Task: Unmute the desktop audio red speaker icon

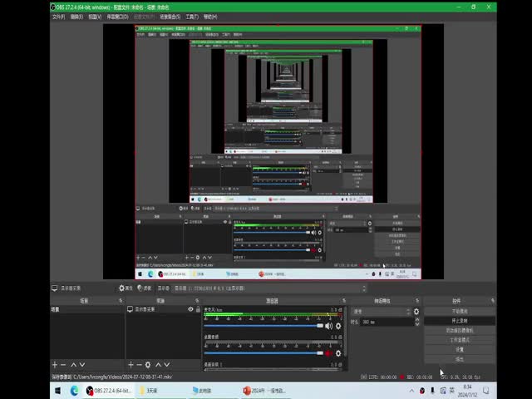Action: point(328,353)
